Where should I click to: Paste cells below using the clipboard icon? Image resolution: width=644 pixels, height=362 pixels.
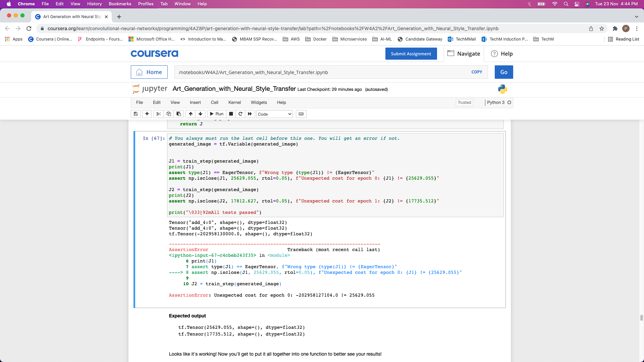[179, 114]
